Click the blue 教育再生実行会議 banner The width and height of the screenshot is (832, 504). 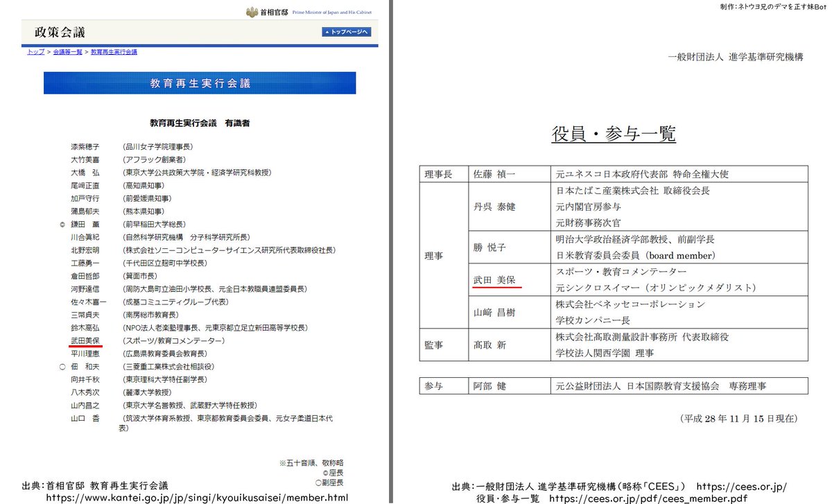click(x=200, y=83)
